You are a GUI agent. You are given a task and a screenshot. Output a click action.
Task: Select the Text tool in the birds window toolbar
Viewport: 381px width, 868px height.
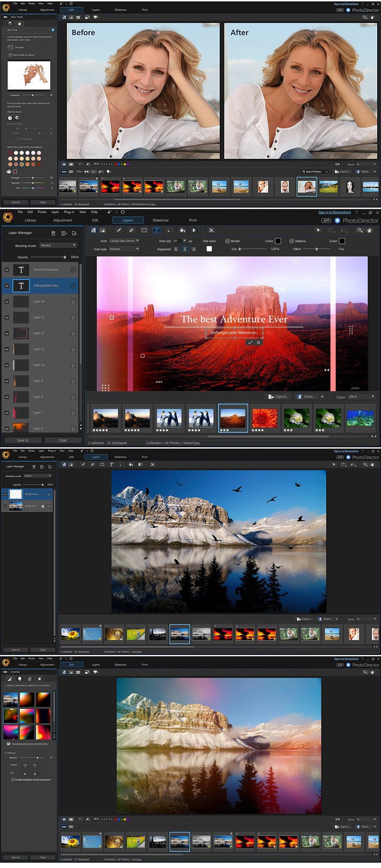pos(111,464)
